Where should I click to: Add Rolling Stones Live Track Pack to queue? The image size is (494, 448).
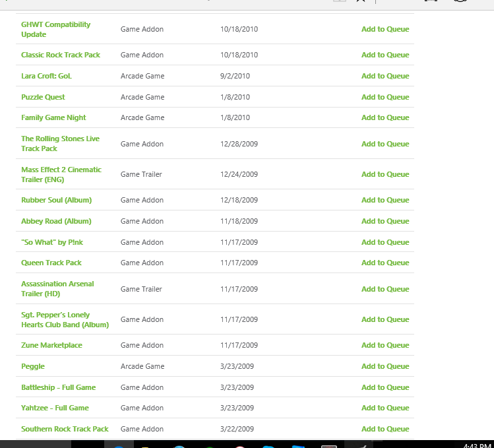(x=385, y=144)
